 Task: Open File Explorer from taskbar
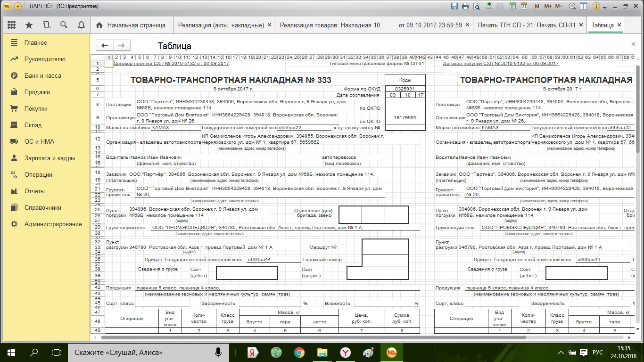click(x=322, y=352)
